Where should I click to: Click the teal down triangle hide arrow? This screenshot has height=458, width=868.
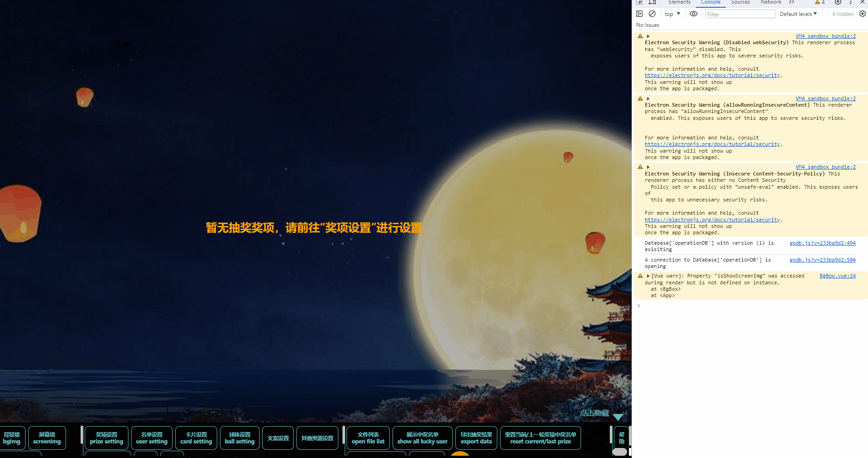click(x=618, y=417)
